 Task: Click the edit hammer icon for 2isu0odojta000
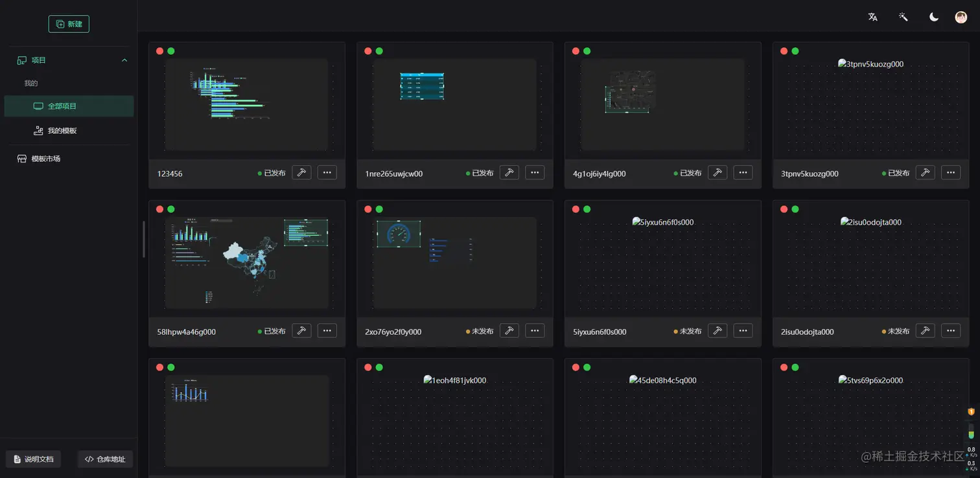(x=926, y=330)
